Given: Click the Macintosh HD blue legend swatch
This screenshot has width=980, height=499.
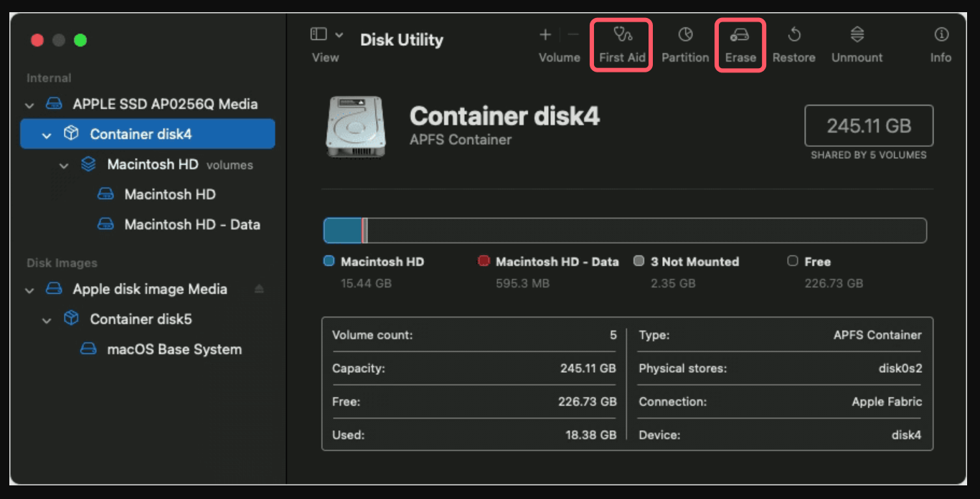Looking at the screenshot, I should coord(330,261).
